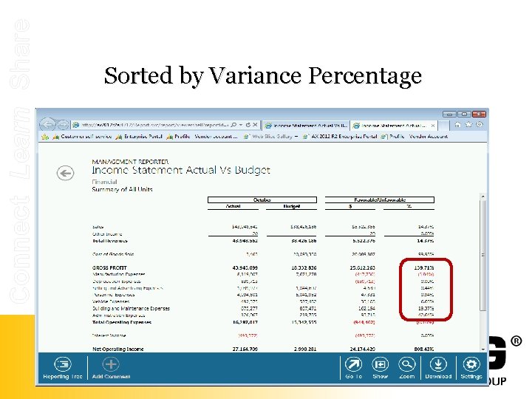Click Total Operating Expenses row
The height and width of the screenshot is (399, 532).
point(263,322)
